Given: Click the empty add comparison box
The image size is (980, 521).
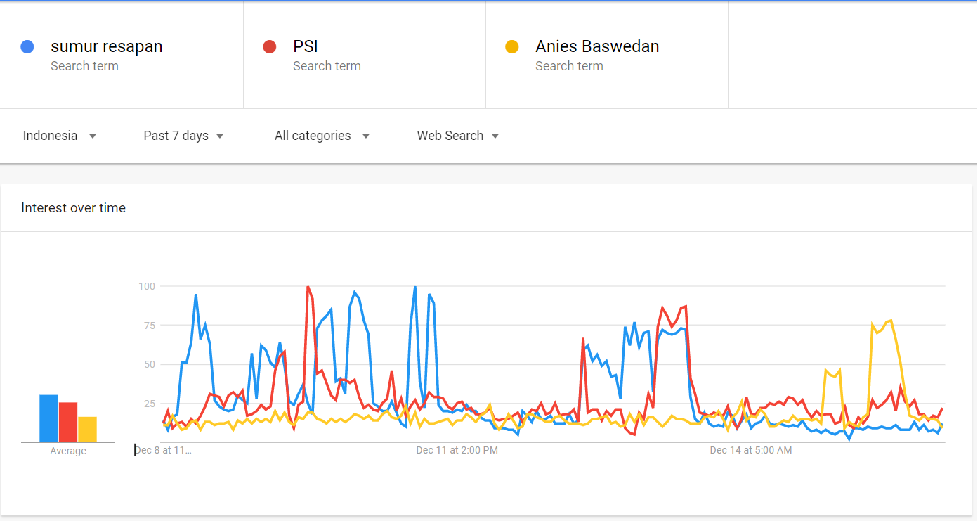Looking at the screenshot, I should click(849, 55).
